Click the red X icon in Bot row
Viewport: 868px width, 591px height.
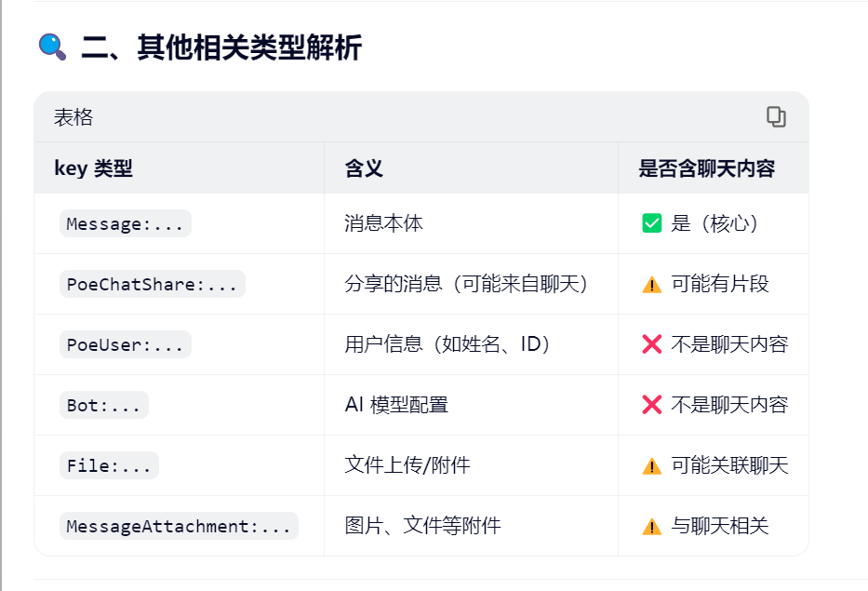(x=651, y=405)
